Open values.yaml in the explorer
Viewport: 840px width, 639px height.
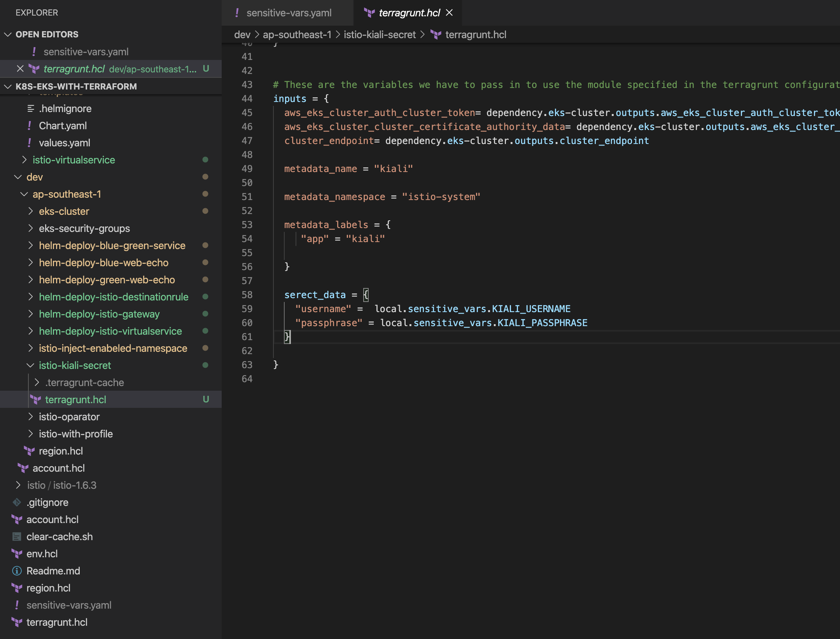pyautogui.click(x=64, y=143)
